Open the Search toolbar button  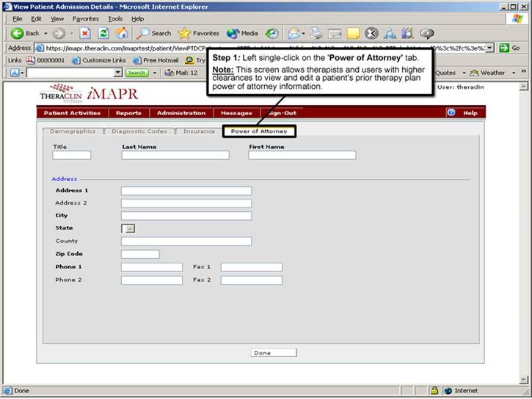[154, 33]
